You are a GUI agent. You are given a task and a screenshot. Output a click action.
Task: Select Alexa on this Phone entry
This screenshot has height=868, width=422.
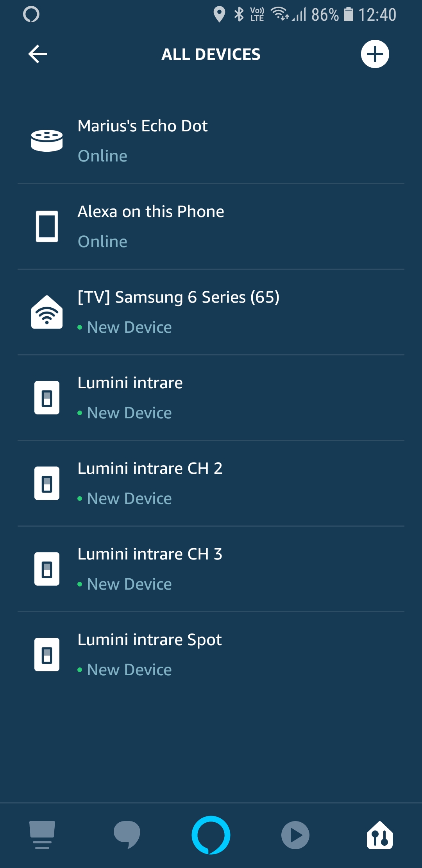click(151, 212)
